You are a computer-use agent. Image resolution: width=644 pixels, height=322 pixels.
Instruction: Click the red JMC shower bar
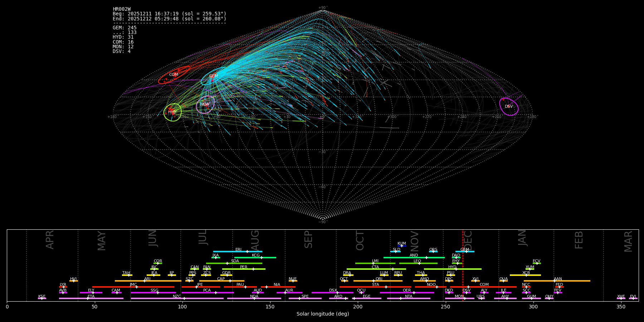pos(133,287)
